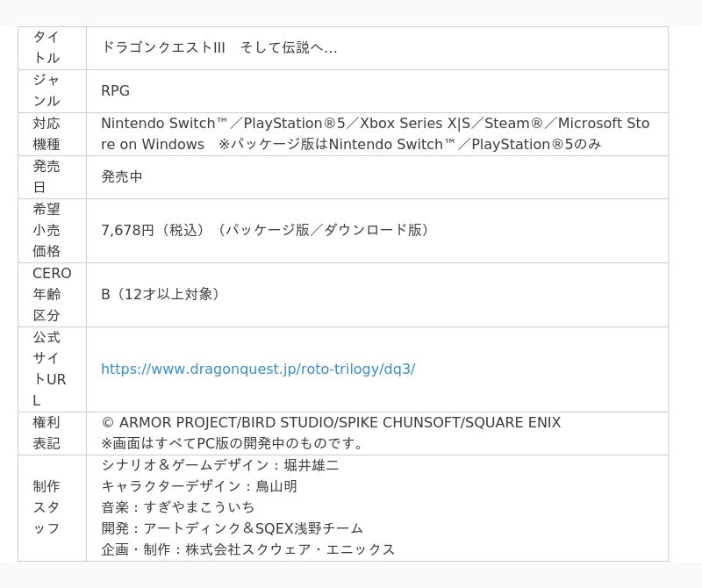
Task: Click the 公式サイトURL row label
Action: tap(49, 369)
